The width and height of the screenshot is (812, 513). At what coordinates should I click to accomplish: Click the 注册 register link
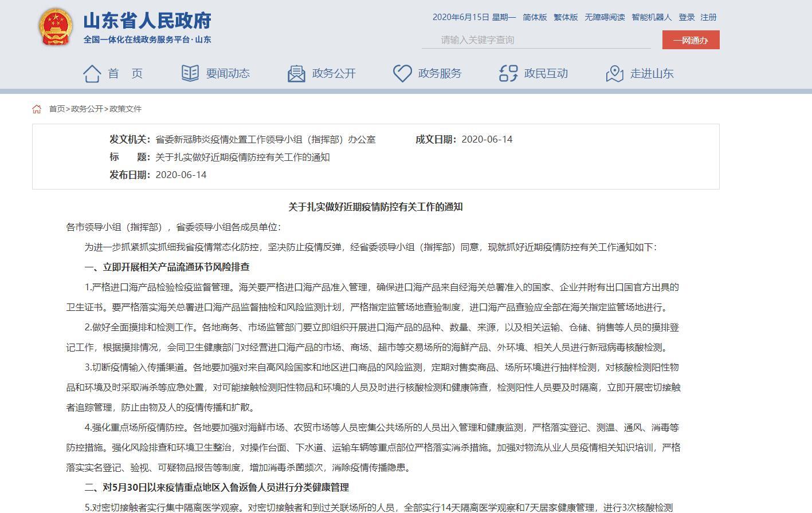point(708,17)
